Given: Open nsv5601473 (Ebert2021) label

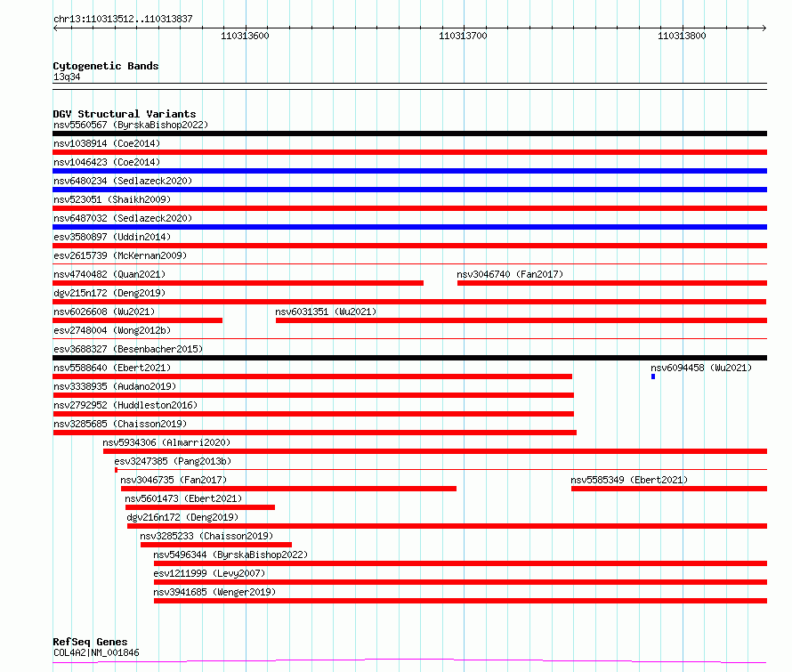Looking at the screenshot, I should pos(183,498).
